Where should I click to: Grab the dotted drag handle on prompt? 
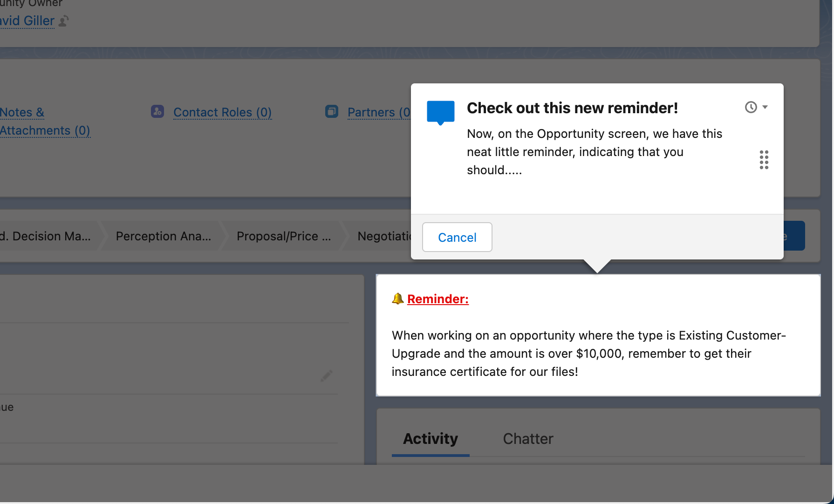click(x=764, y=160)
